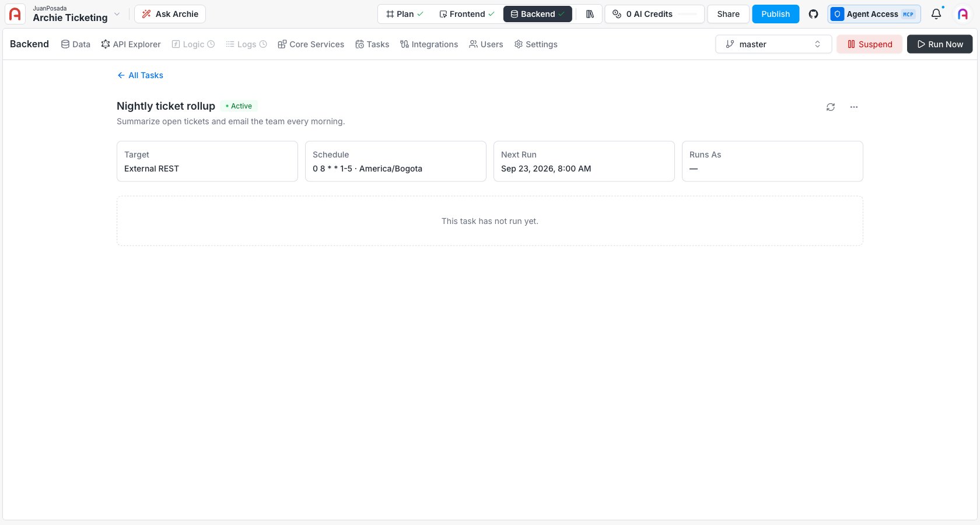Switch to the Plan stage
The height and width of the screenshot is (525, 980).
[404, 14]
